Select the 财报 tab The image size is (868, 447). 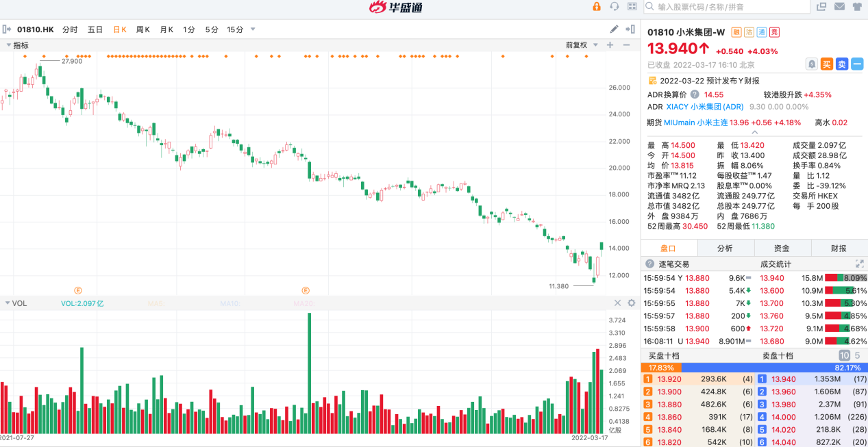click(839, 248)
